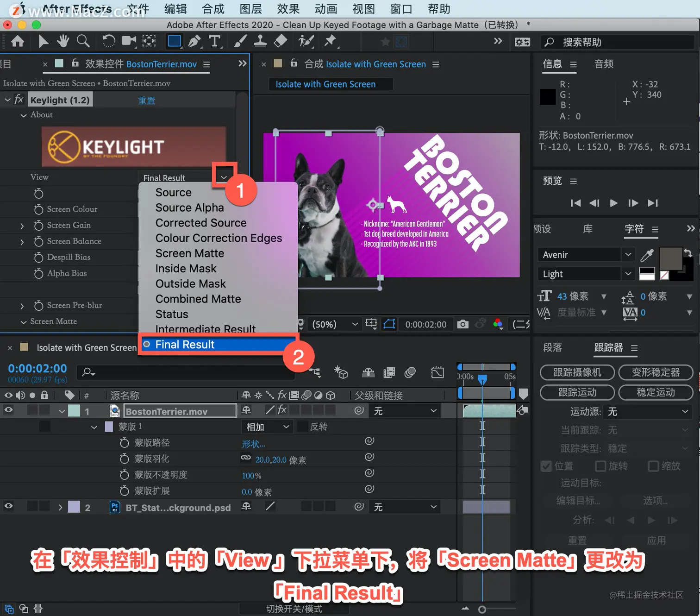Image resolution: width=700 pixels, height=616 pixels.
Task: Select the Clone Stamp tool
Action: [x=260, y=42]
